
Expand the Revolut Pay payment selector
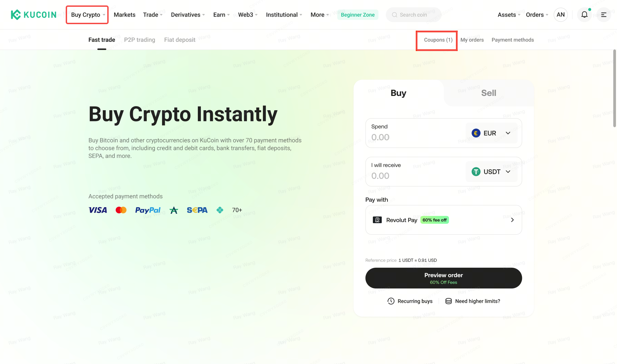point(512,220)
